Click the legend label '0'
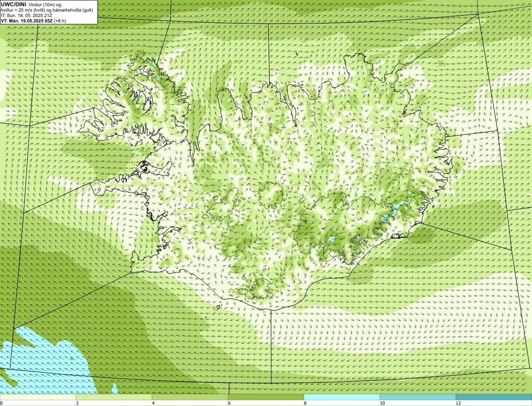The height and width of the screenshot is (406, 532). coord(1,403)
